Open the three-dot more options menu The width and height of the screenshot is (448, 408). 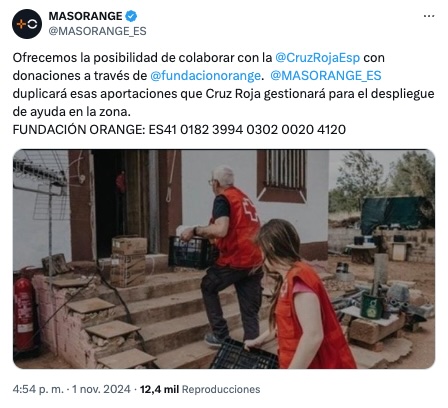[429, 16]
